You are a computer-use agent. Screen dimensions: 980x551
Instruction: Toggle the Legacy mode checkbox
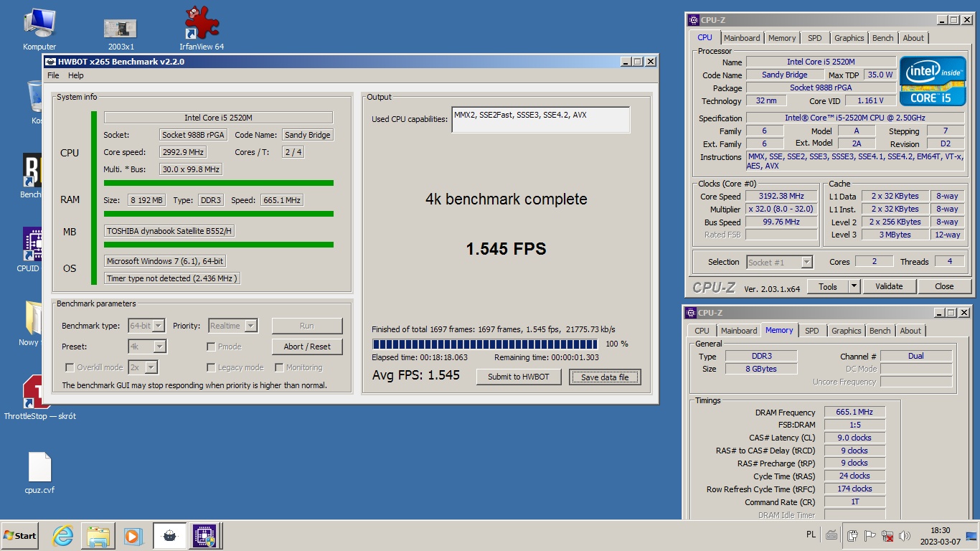coord(211,367)
